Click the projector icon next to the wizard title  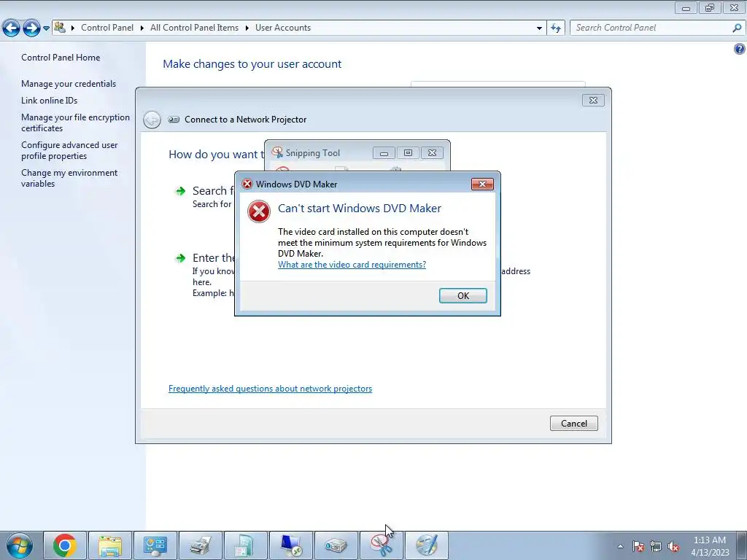174,120
